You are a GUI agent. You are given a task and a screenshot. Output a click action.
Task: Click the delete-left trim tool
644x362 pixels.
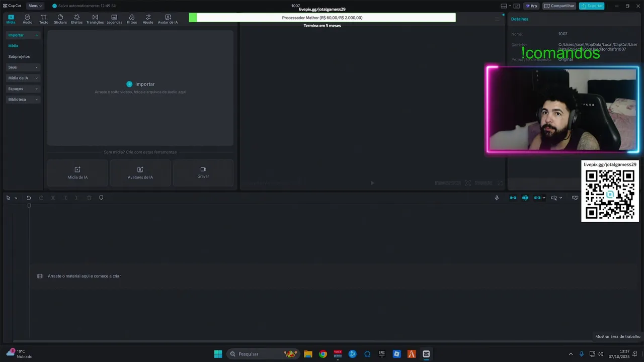pos(65,198)
